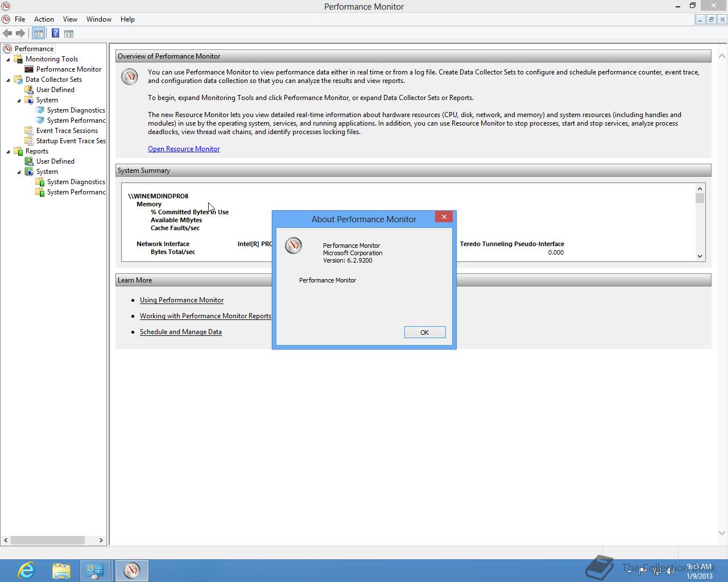
Task: Click User Defined icon under Reports
Action: point(29,161)
